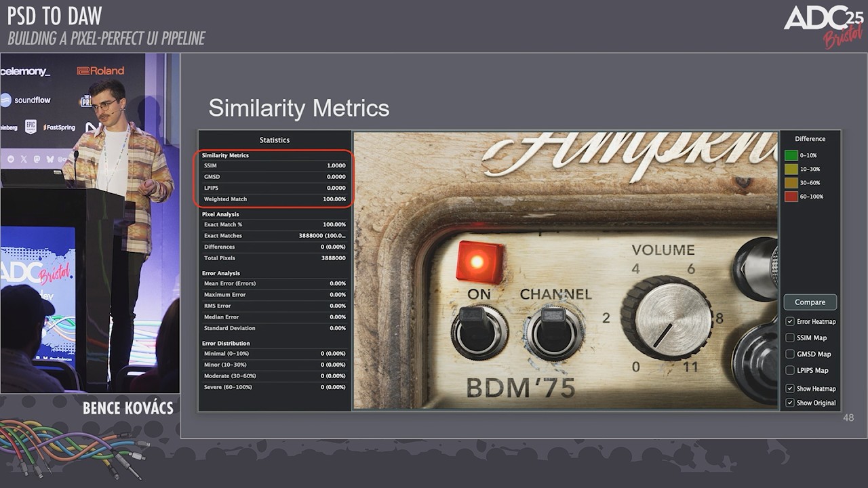This screenshot has height=488, width=868.
Task: Disable the Error Heatmap checkbox
Action: (790, 321)
